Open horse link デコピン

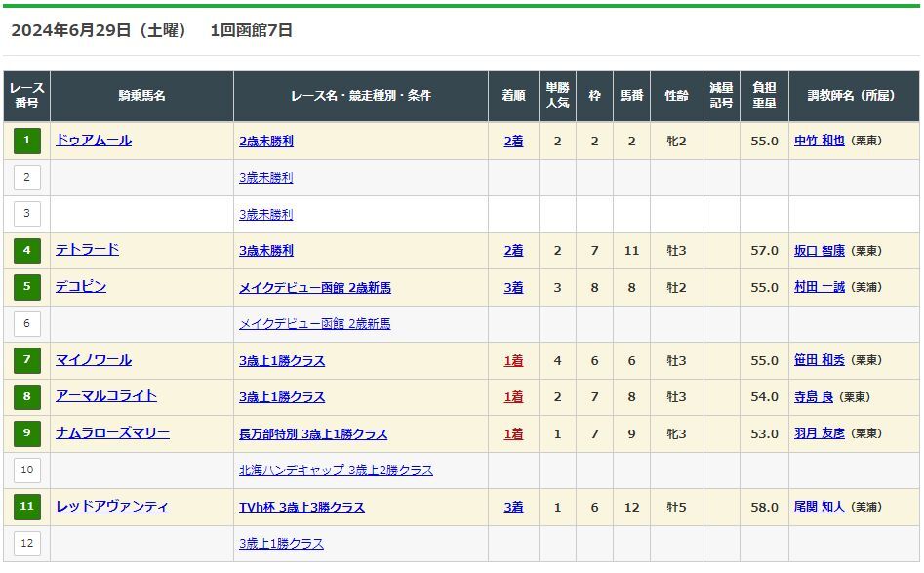(x=81, y=287)
